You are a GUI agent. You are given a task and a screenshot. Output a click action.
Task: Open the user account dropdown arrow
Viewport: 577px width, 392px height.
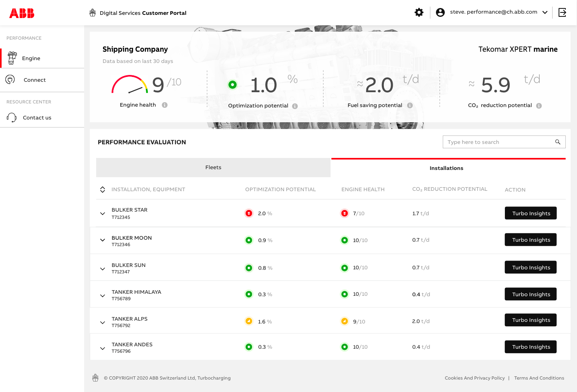(545, 12)
